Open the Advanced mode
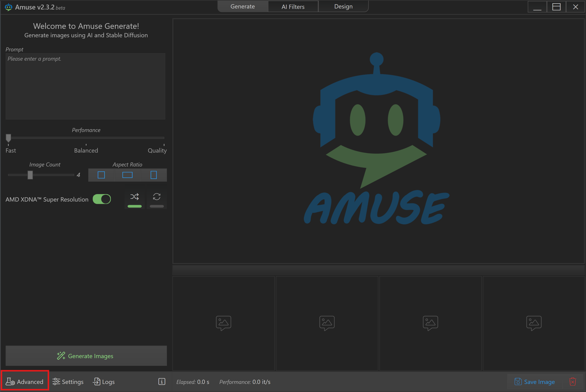Screen dimensions: 586x392 pos(25,382)
